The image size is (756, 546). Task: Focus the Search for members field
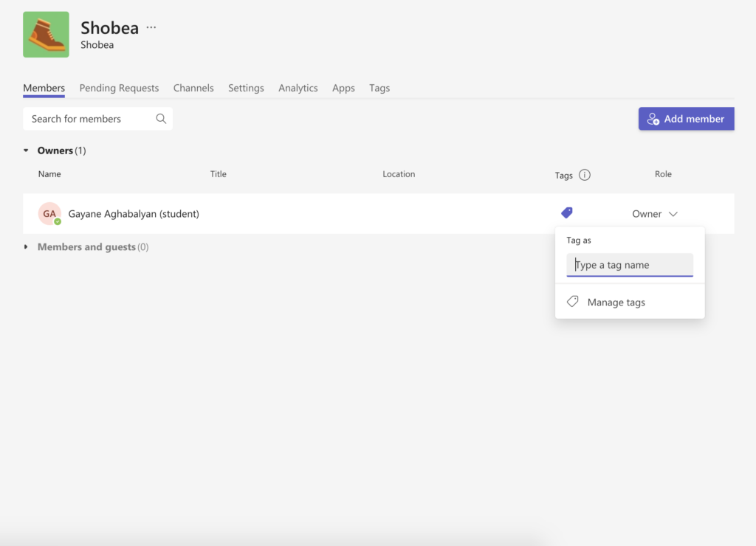pos(98,119)
